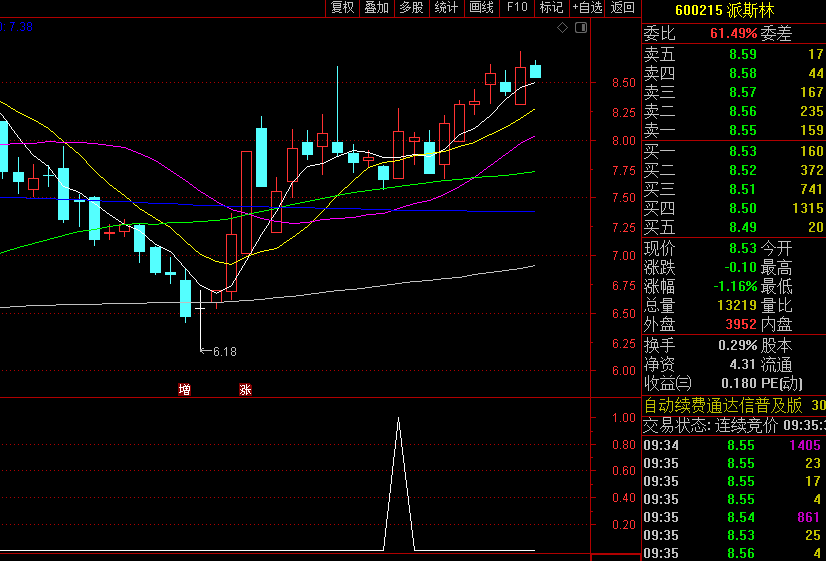Image resolution: width=826 pixels, height=561 pixels.
Task: Click the latest cyan candlestick
Action: 535,71
